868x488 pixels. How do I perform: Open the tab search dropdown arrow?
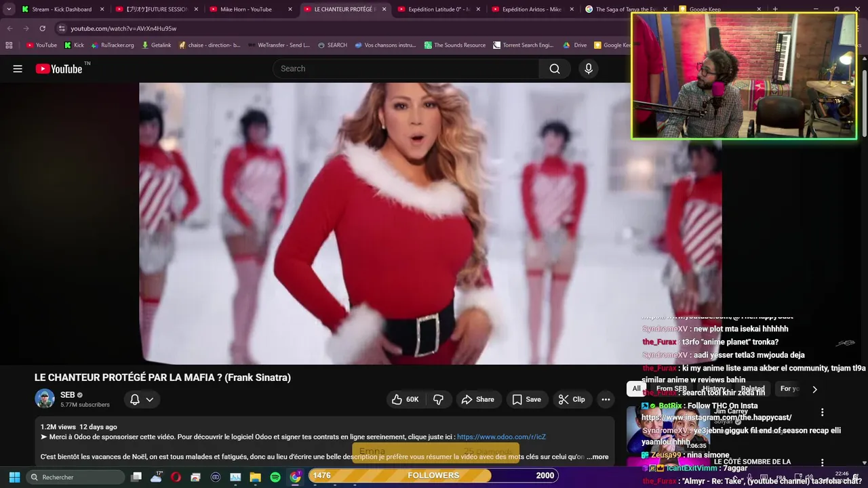point(9,9)
